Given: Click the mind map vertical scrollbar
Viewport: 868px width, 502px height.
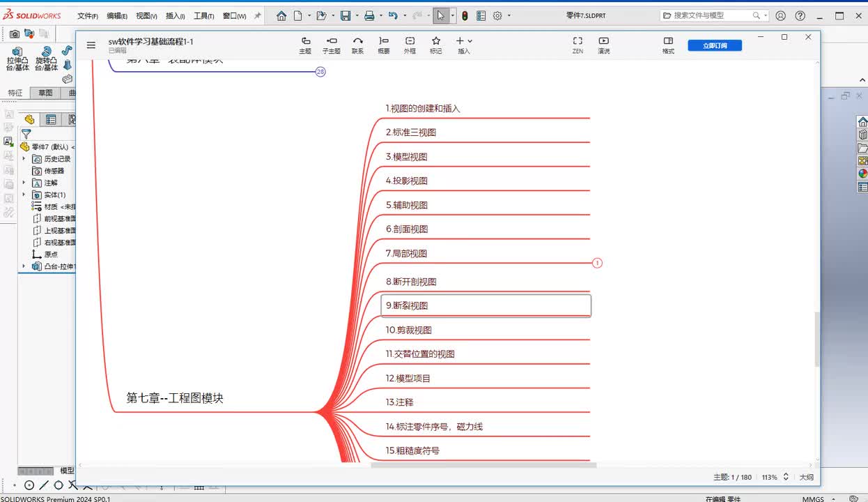Looking at the screenshot, I should (816, 339).
